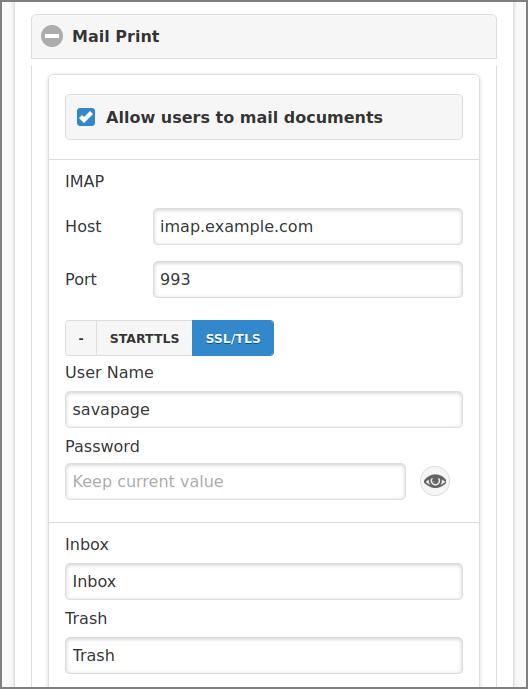Click the Host label
The width and height of the screenshot is (528, 689).
pos(83,227)
